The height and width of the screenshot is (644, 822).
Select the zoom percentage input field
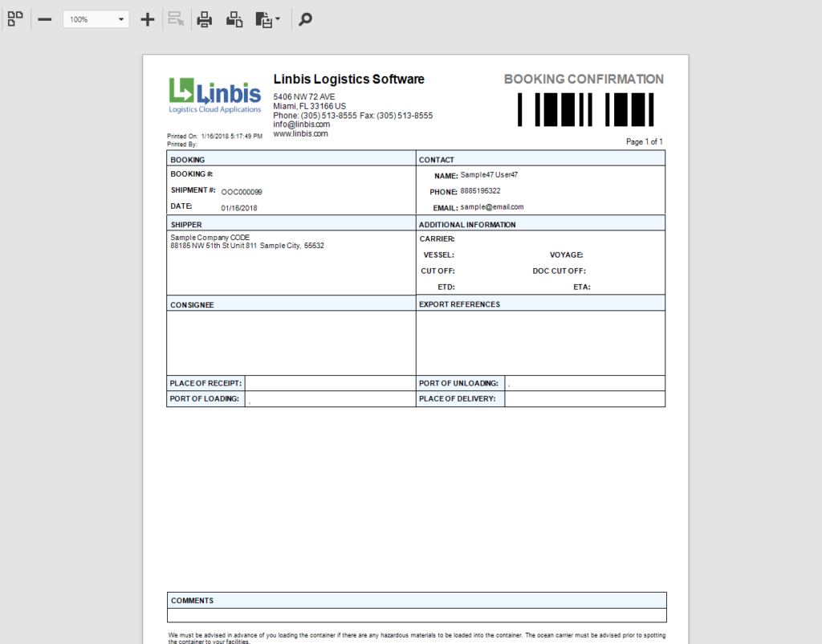[x=88, y=18]
